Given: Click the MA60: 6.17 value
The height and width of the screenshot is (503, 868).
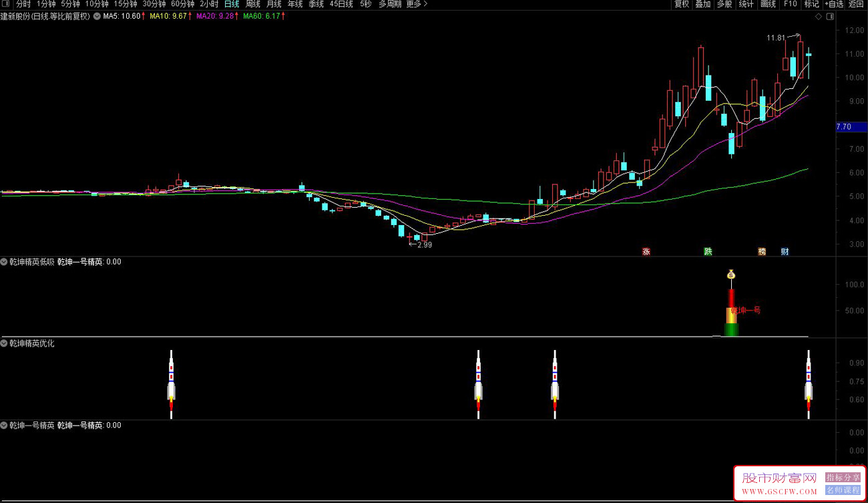Looking at the screenshot, I should pos(262,17).
